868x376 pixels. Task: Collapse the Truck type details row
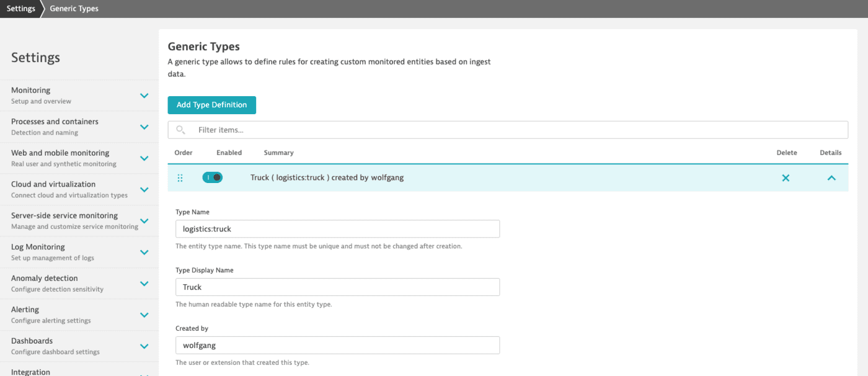831,177
